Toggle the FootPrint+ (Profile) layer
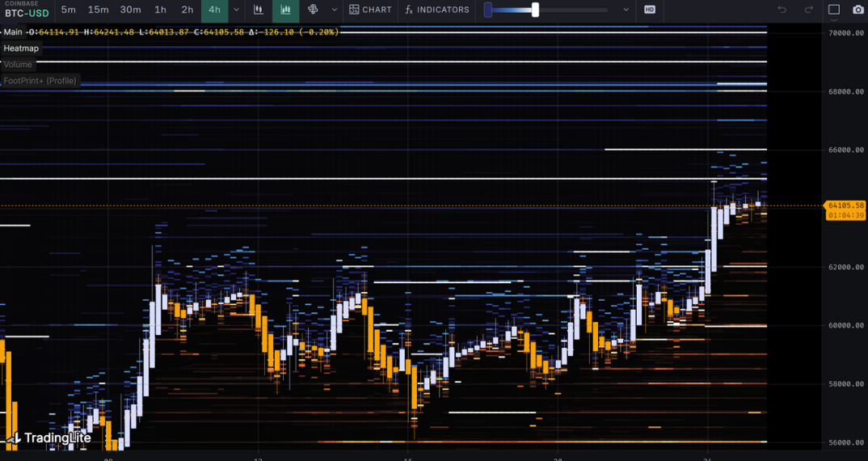868x461 pixels. pos(40,81)
